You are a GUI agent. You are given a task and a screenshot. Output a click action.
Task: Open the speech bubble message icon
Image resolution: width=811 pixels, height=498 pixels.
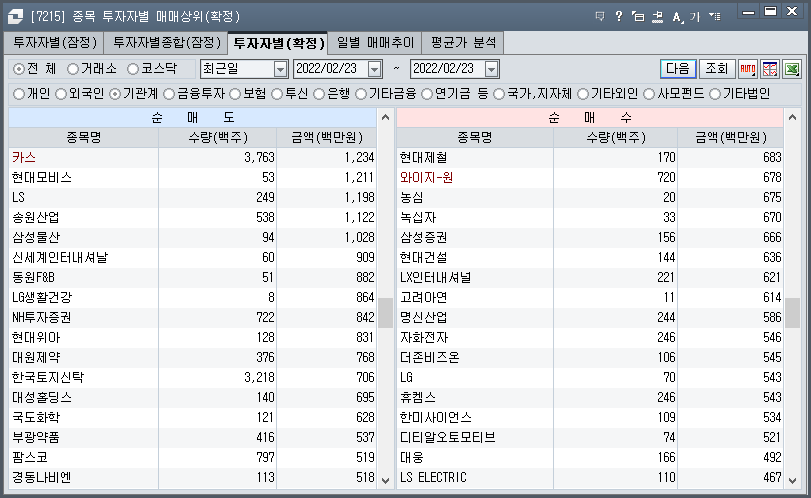point(600,17)
